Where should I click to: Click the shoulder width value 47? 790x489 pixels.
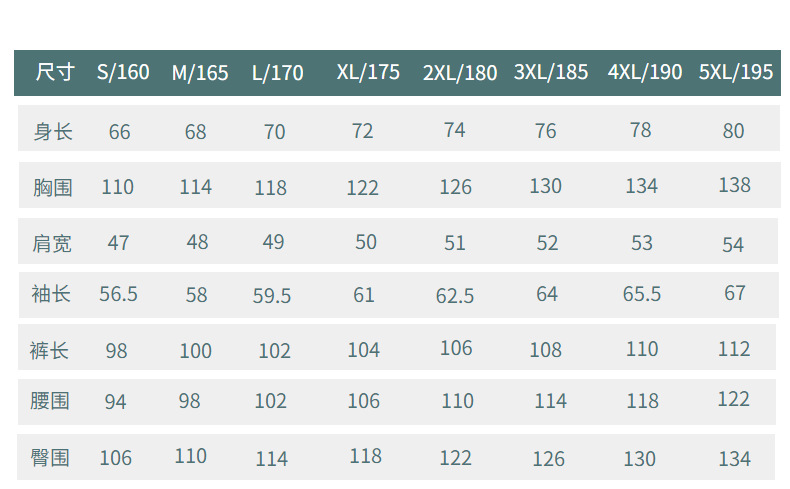(118, 242)
